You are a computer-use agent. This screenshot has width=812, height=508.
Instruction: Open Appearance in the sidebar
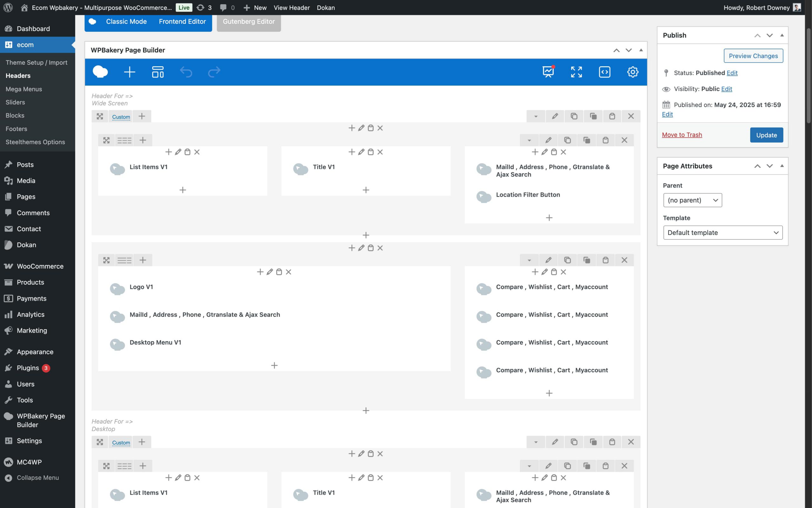(37, 352)
